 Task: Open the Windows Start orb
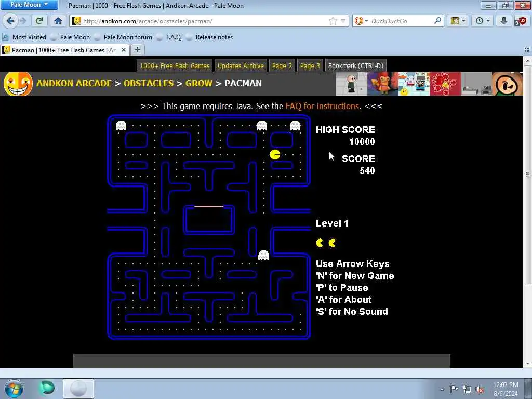[x=14, y=389]
